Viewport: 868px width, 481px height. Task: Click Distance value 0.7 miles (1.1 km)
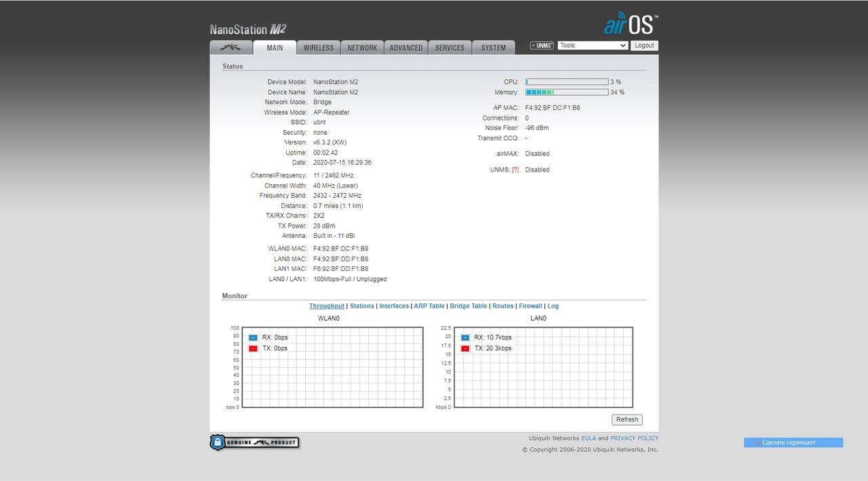tap(338, 206)
